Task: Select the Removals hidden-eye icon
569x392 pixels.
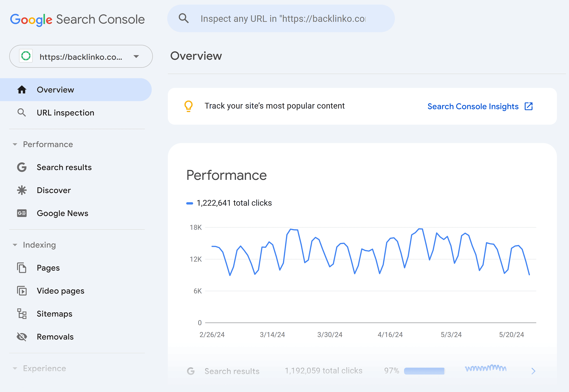Action: [x=22, y=337]
